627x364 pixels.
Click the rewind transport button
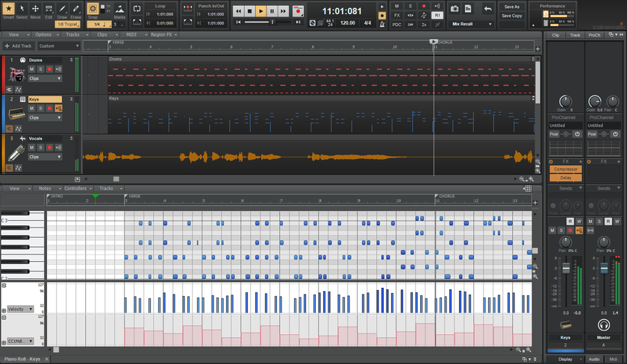point(239,11)
